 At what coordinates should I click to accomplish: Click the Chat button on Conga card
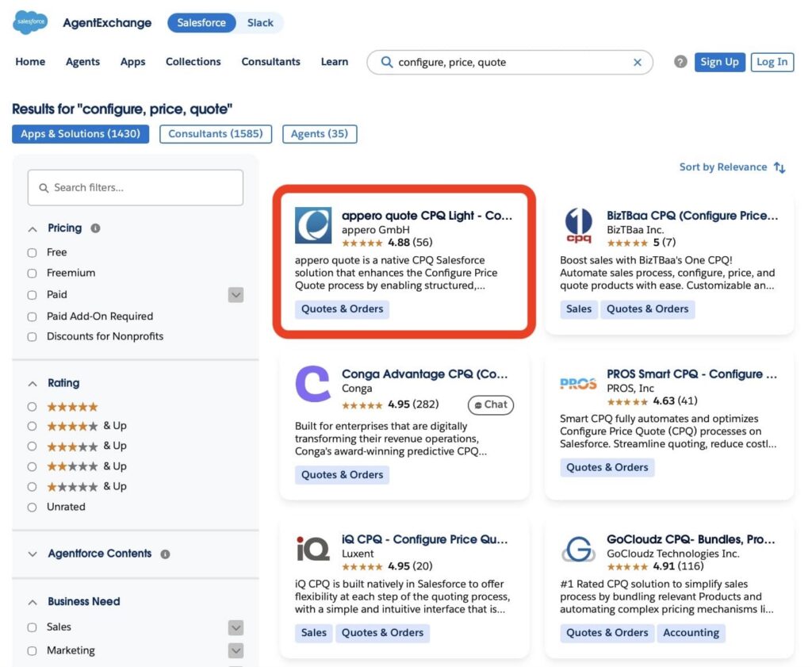coord(490,405)
